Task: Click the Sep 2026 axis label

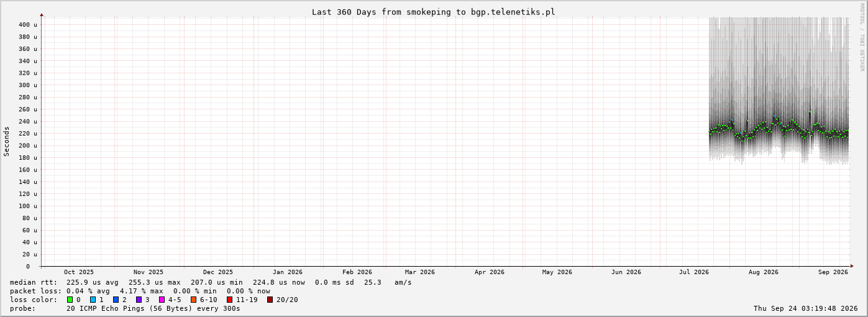Action: [833, 272]
